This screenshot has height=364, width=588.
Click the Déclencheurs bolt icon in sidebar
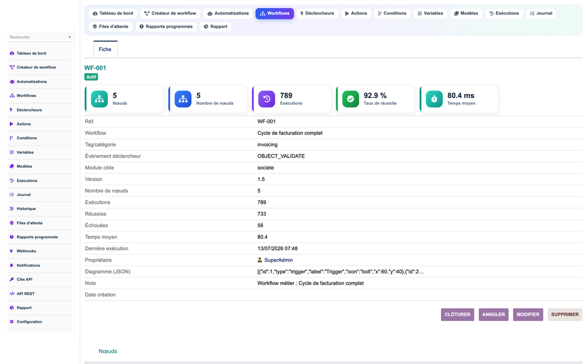point(11,110)
